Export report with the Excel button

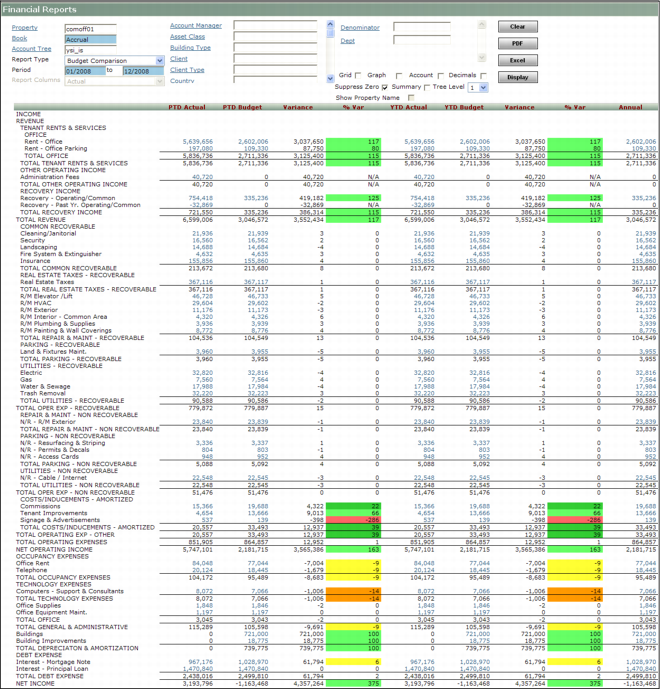tap(516, 61)
